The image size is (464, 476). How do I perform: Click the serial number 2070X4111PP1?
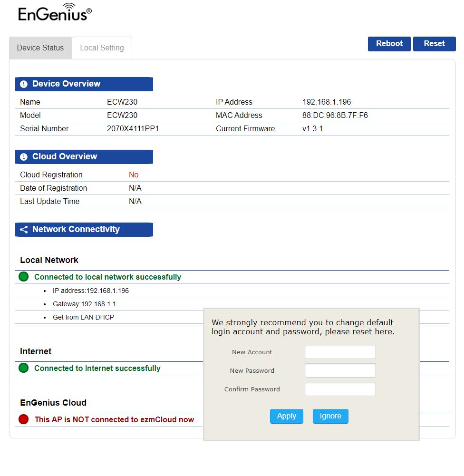(x=133, y=129)
